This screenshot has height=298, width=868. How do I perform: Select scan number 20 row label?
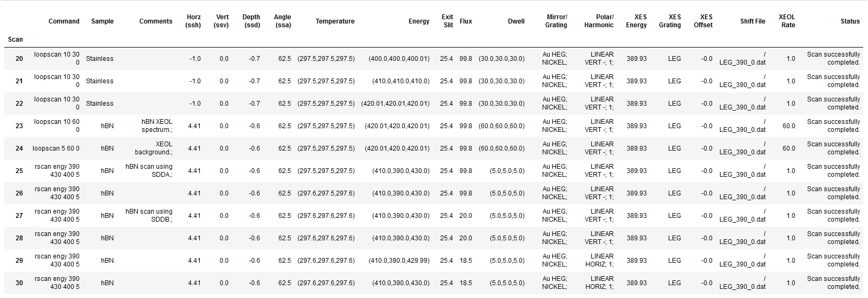(19, 59)
